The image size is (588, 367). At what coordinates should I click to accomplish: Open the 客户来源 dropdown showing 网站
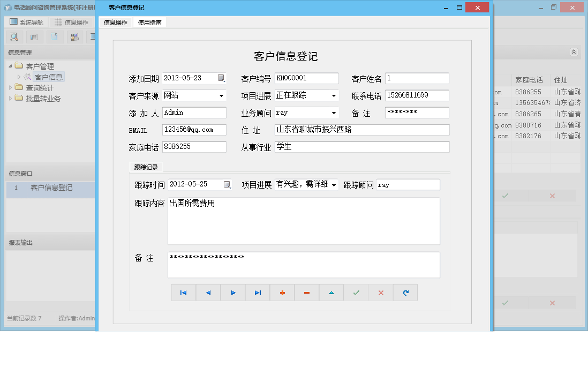[x=220, y=95]
